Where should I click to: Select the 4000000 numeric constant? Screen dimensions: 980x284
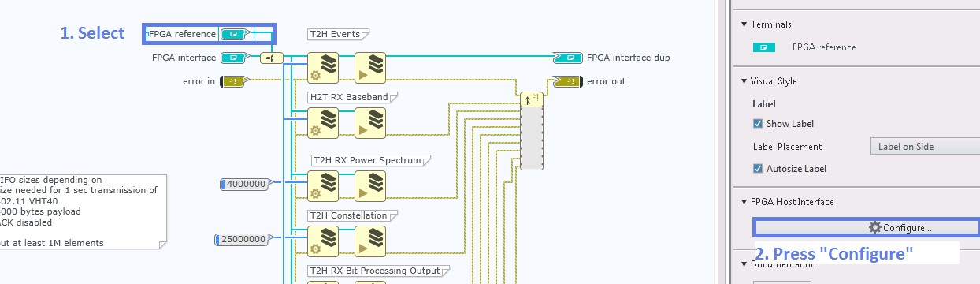click(x=245, y=184)
